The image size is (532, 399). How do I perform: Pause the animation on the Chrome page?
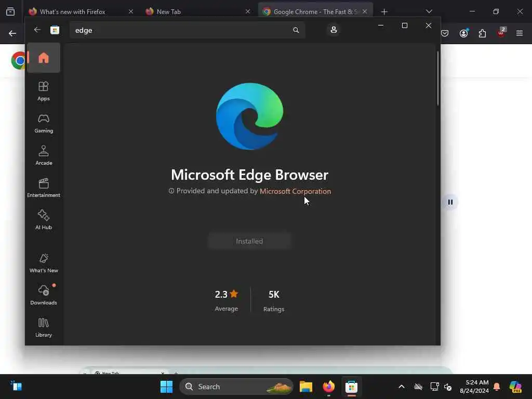click(450, 202)
